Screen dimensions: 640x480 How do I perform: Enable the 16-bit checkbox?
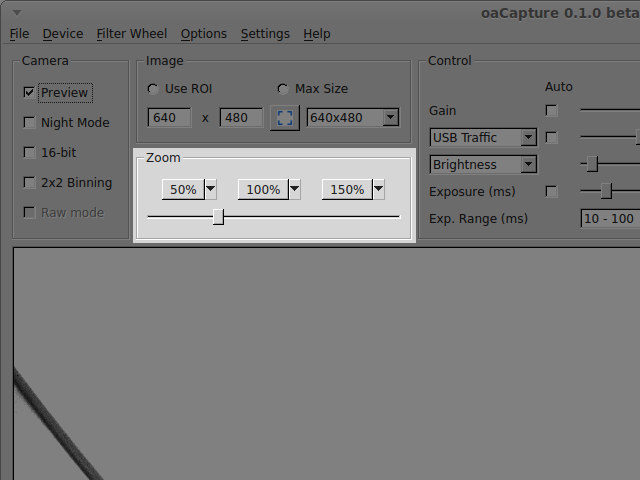(x=29, y=153)
